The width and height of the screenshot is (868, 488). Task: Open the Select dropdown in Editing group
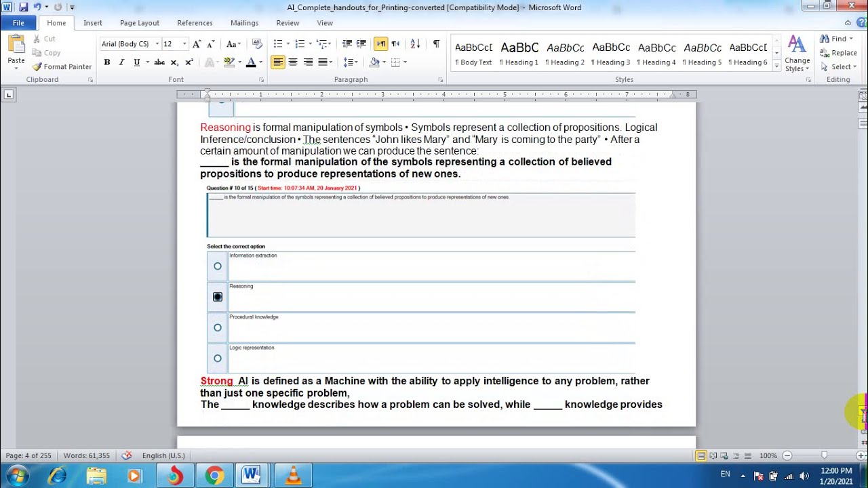854,66
